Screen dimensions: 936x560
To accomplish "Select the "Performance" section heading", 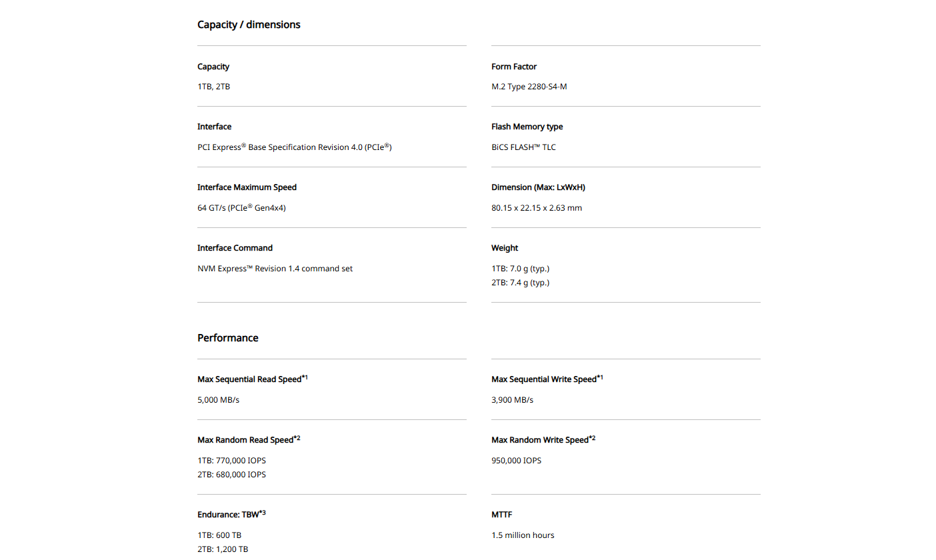I will tap(227, 338).
